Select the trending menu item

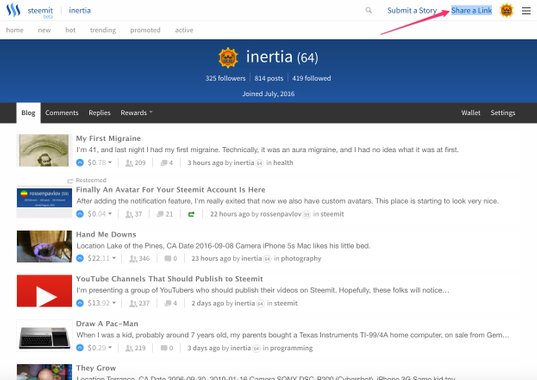click(103, 30)
